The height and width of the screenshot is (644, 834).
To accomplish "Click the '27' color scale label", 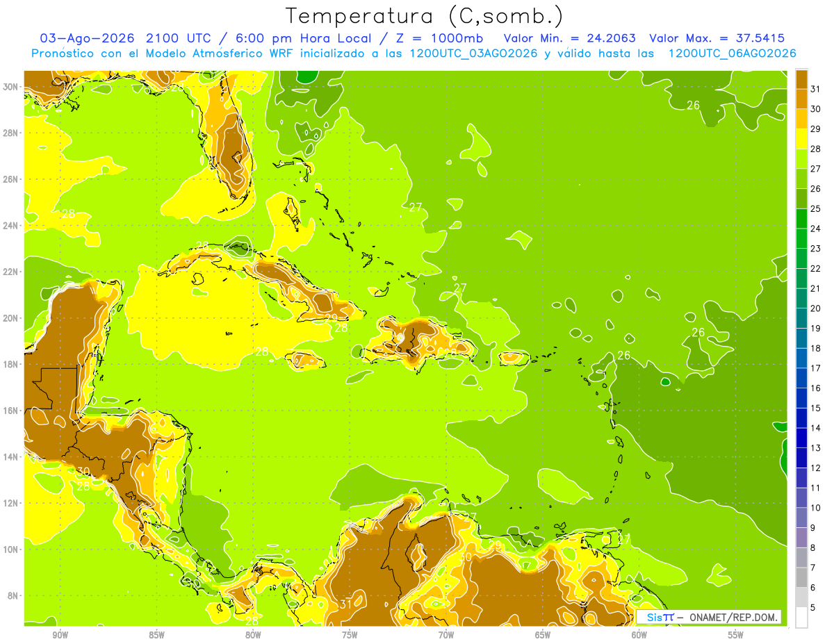I will [815, 169].
